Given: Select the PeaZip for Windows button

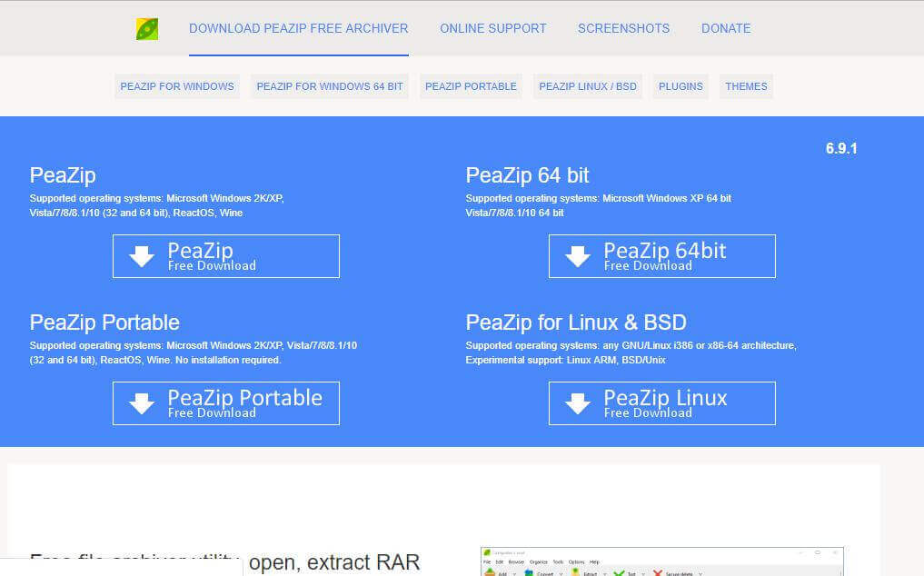Looking at the screenshot, I should [x=177, y=86].
